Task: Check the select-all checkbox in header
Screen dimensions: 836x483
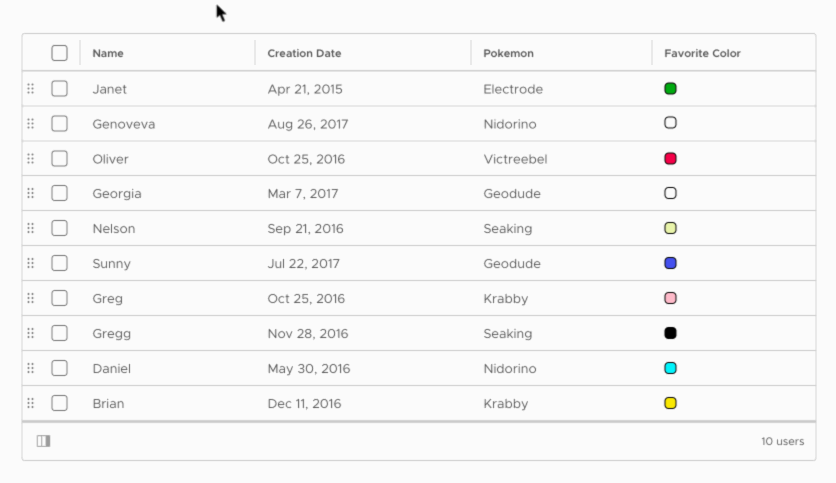Action: pos(59,53)
